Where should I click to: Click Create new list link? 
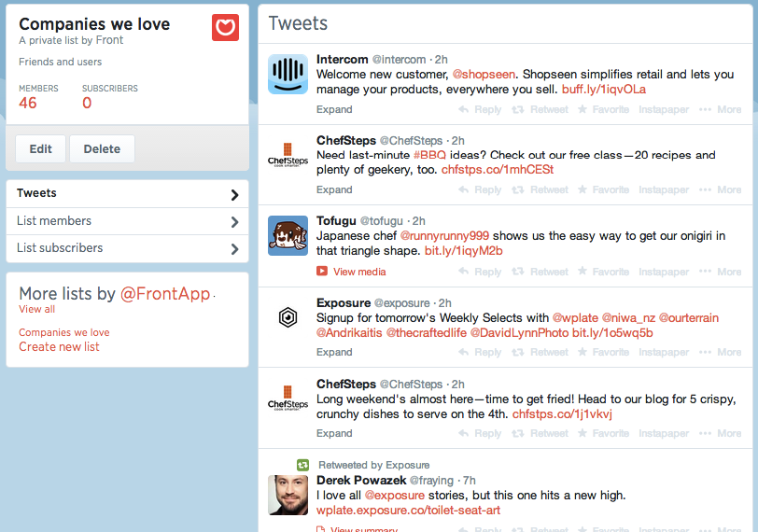point(59,347)
